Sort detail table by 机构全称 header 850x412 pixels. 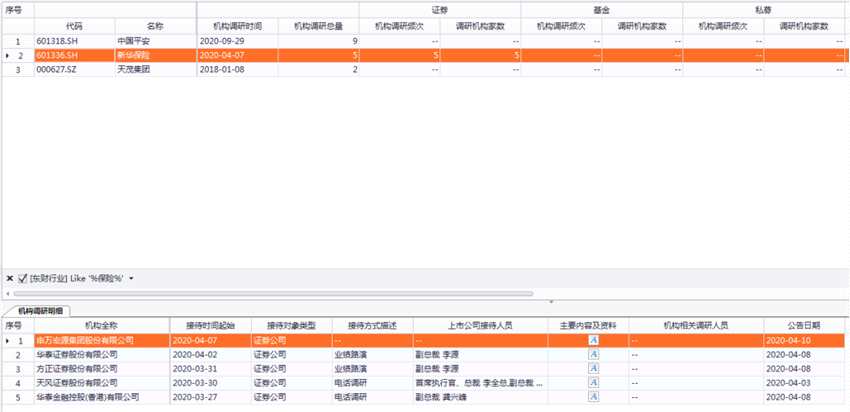pyautogui.click(x=102, y=326)
